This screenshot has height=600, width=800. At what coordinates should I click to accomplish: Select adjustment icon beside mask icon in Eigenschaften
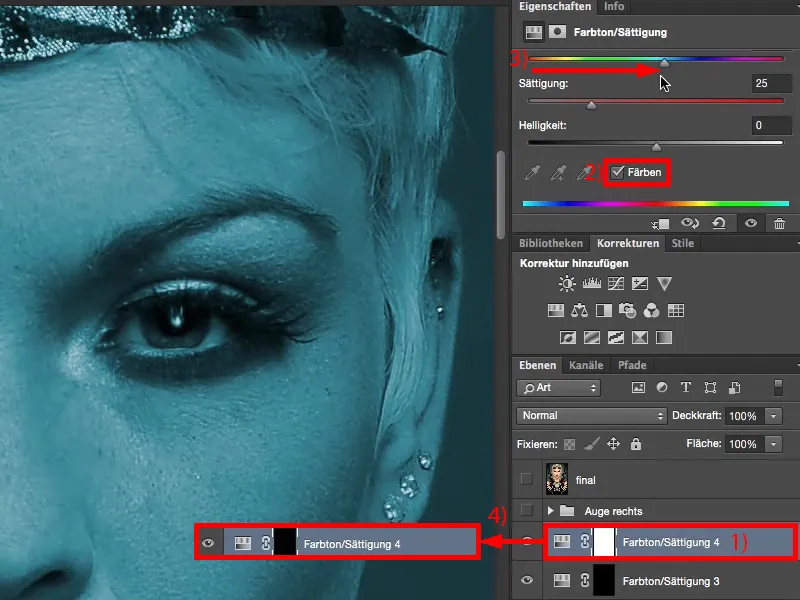coord(534,32)
